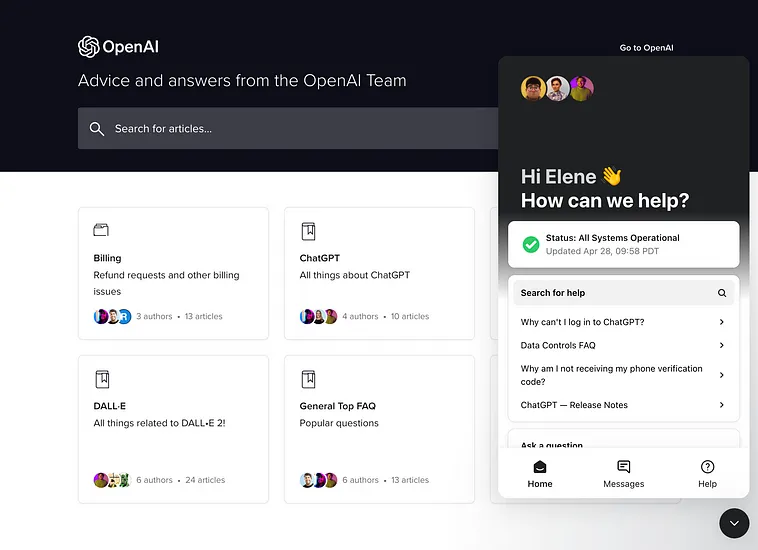Open 'Why am I not receiving my phone verification code?'
758x550 pixels.
pyautogui.click(x=623, y=375)
